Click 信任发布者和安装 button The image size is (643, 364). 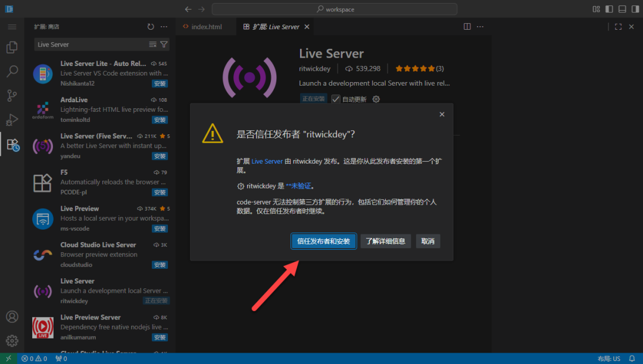click(323, 241)
